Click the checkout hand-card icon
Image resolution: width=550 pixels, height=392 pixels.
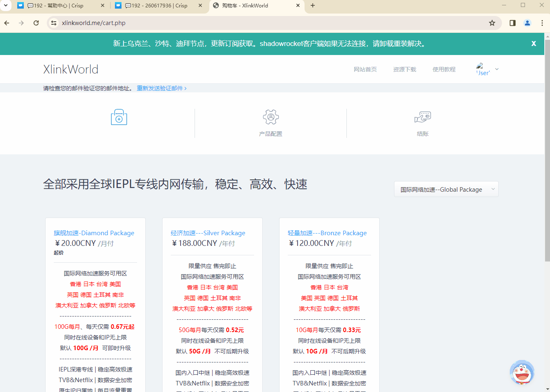click(x=422, y=117)
